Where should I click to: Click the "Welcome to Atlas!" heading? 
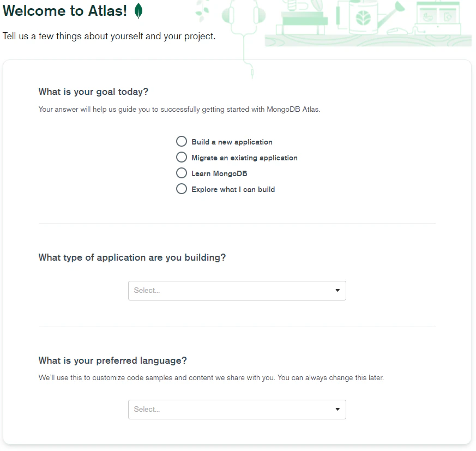[x=65, y=11]
